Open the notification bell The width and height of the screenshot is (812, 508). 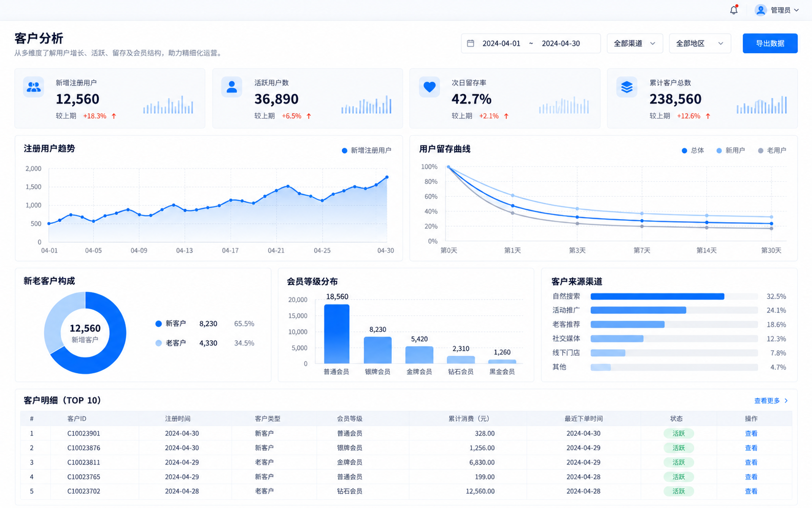[734, 10]
